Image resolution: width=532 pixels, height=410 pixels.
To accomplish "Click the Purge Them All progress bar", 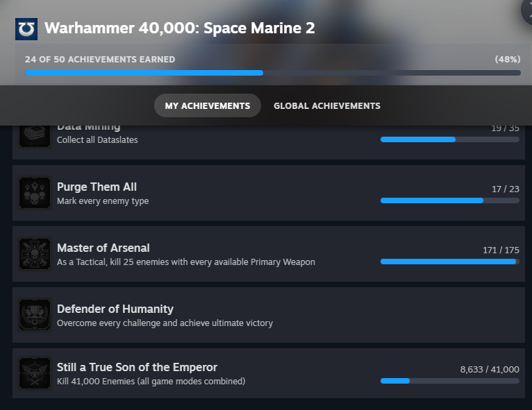I will (x=449, y=200).
